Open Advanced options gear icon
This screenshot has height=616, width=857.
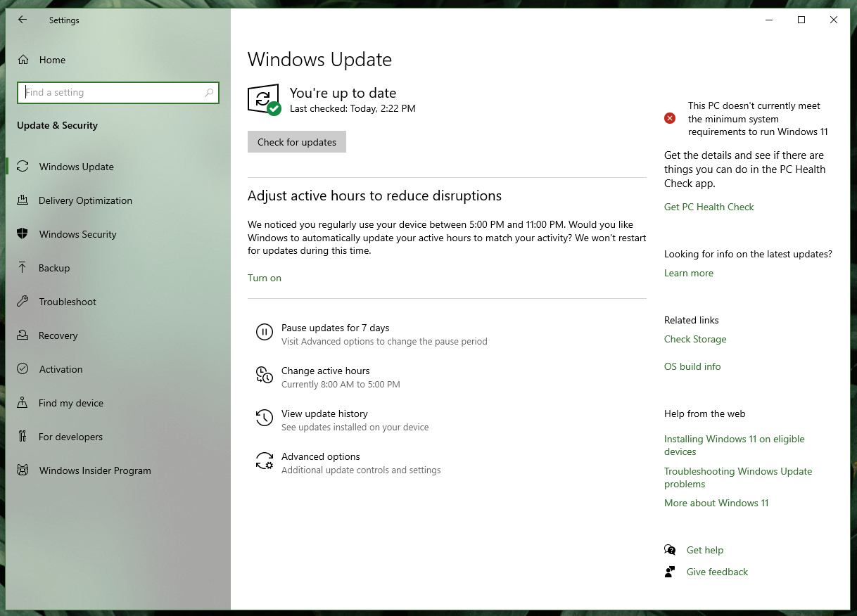coord(264,461)
